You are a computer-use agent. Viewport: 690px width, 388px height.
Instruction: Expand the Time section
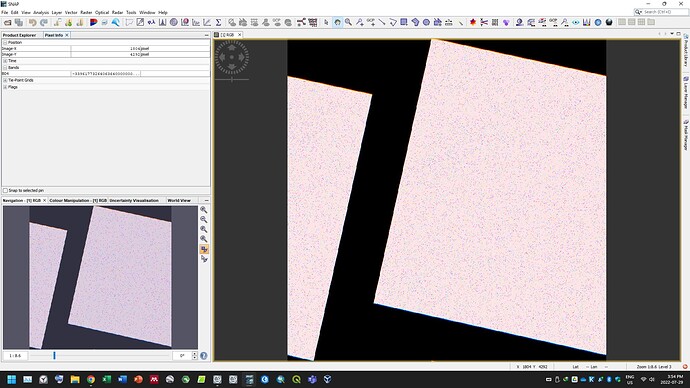(5, 61)
